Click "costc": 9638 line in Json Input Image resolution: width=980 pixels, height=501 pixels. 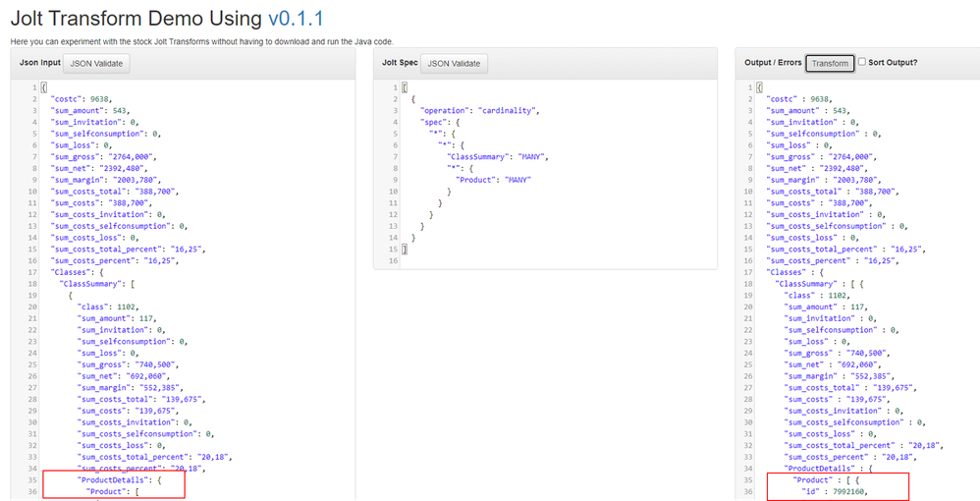(82, 99)
